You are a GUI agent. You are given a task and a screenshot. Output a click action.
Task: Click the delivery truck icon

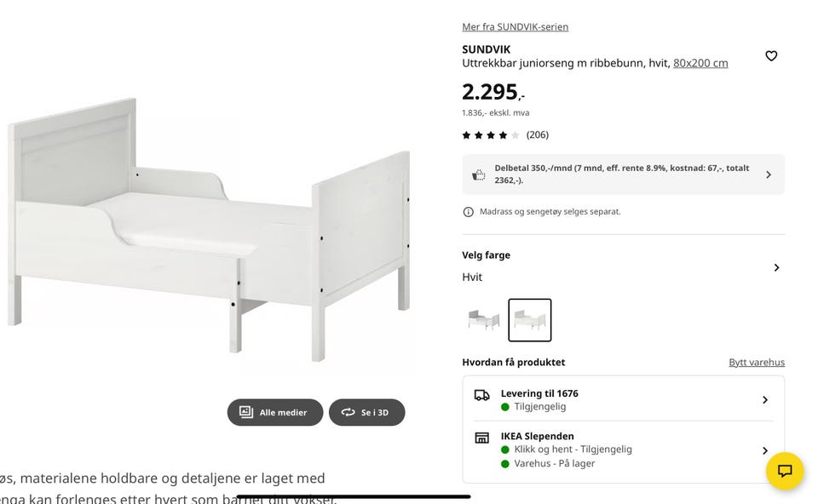pyautogui.click(x=482, y=395)
